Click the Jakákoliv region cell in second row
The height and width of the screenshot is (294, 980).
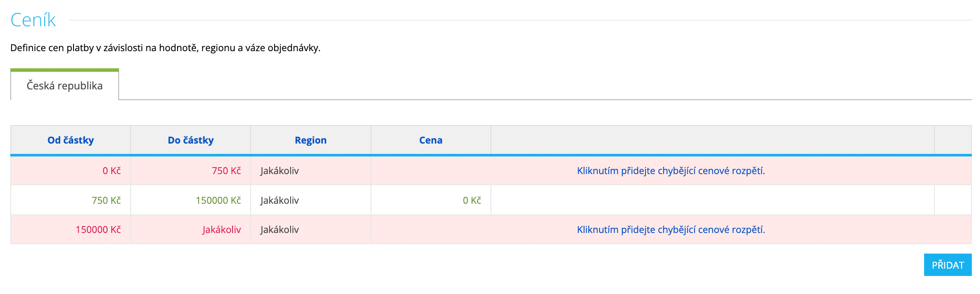pyautogui.click(x=279, y=200)
